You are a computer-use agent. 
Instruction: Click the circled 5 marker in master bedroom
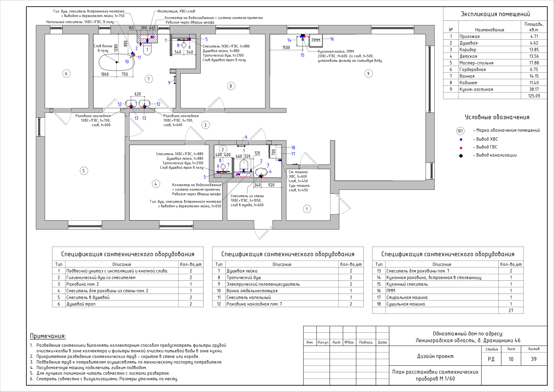click(x=84, y=171)
